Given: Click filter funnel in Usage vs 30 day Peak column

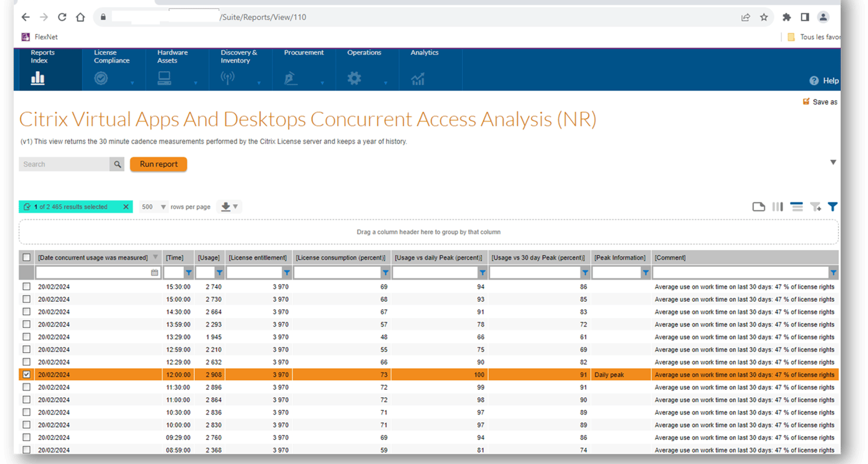Looking at the screenshot, I should click(585, 273).
